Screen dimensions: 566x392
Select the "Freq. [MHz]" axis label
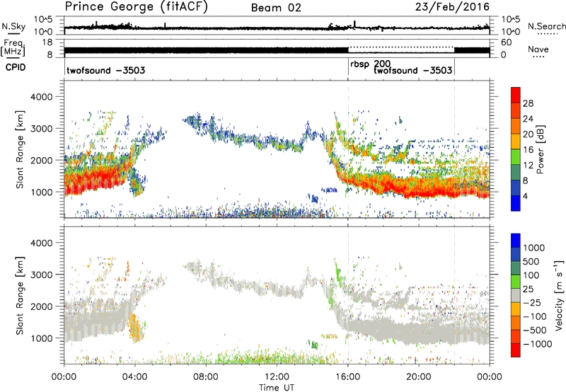(13, 48)
